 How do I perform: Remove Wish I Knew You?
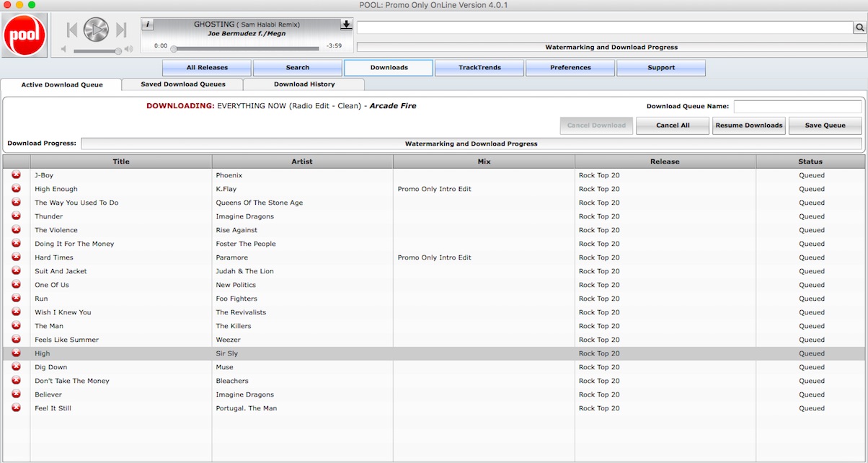[x=16, y=312]
